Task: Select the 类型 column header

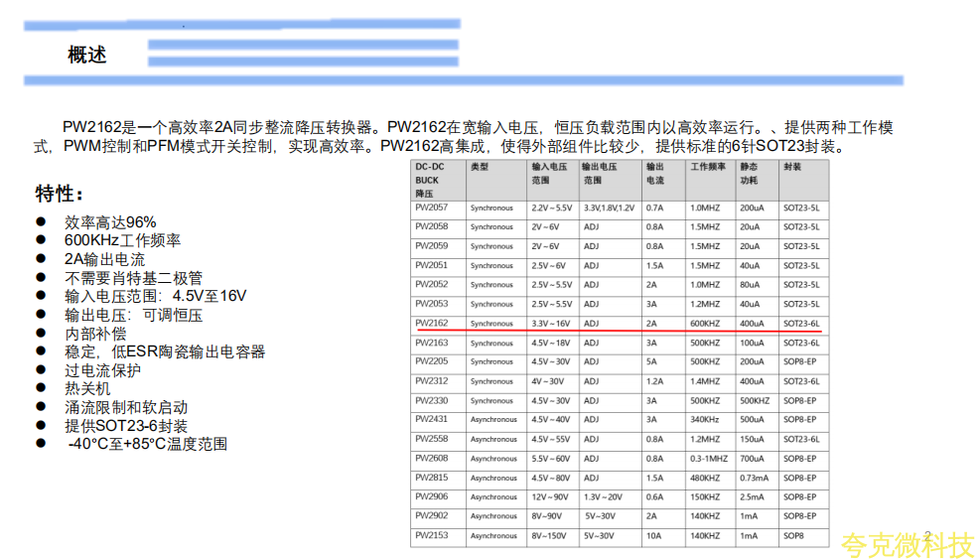Action: pyautogui.click(x=480, y=167)
